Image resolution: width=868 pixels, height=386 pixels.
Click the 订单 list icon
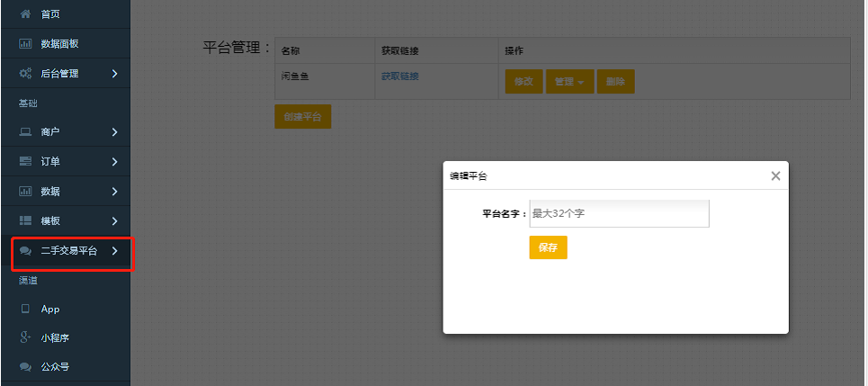[x=25, y=162]
